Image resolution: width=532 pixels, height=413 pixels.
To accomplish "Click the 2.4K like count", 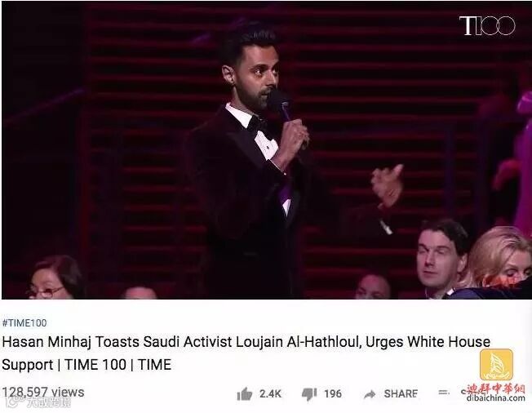I will [x=270, y=393].
